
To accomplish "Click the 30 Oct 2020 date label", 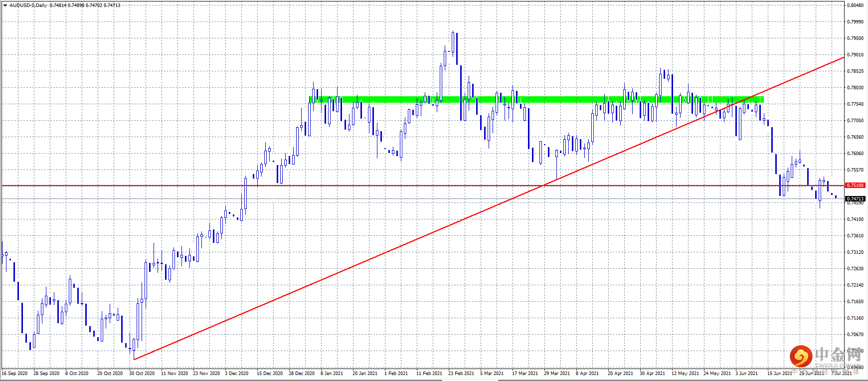I will (142, 374).
